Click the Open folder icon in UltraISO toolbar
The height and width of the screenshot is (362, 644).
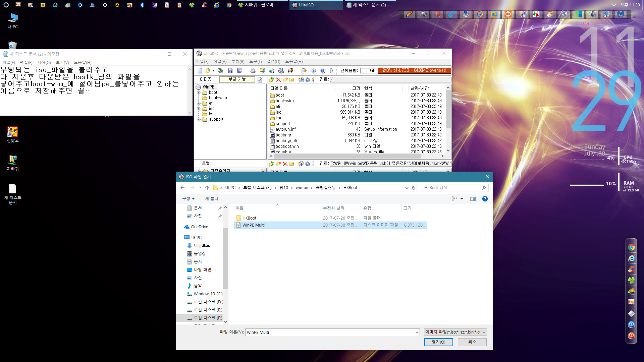coord(208,71)
